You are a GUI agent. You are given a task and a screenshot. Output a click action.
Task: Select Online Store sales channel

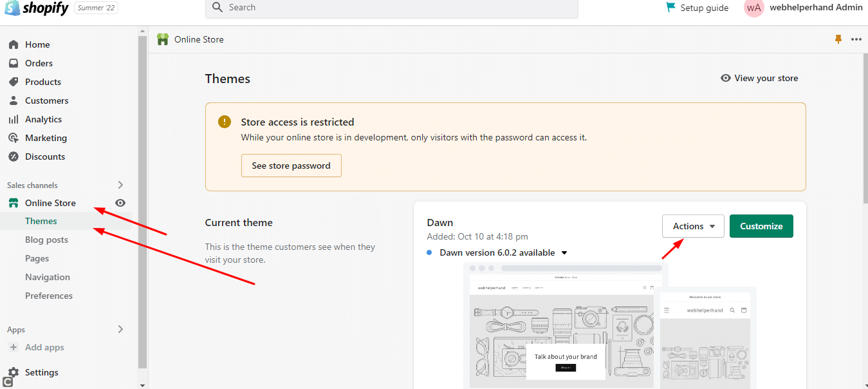50,203
